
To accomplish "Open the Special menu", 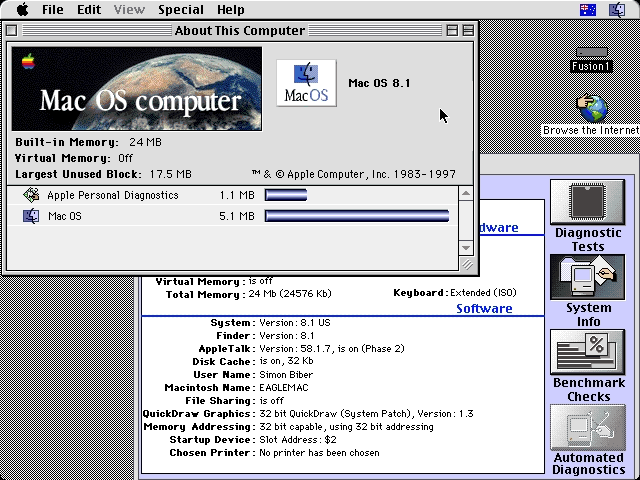I will [181, 9].
